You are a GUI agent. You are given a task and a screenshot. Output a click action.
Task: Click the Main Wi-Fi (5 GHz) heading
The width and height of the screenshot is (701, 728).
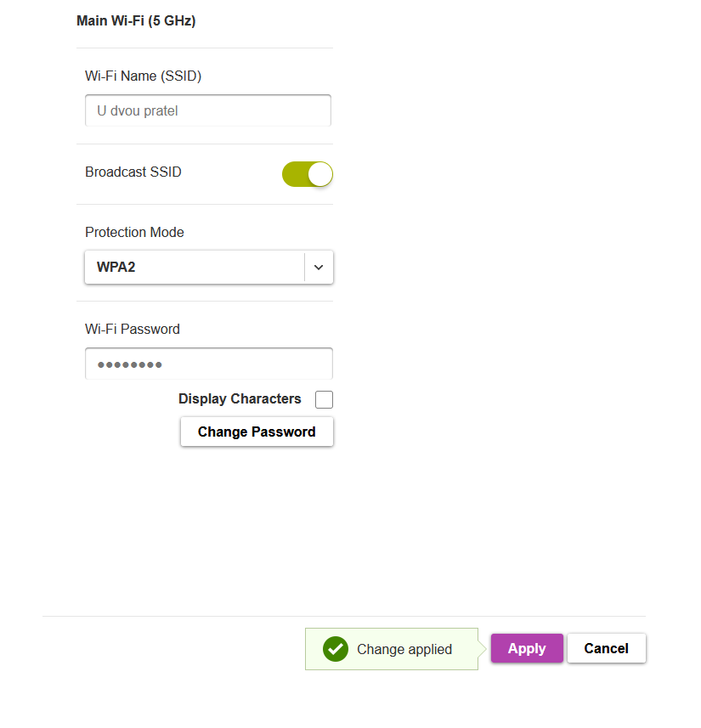pos(136,20)
